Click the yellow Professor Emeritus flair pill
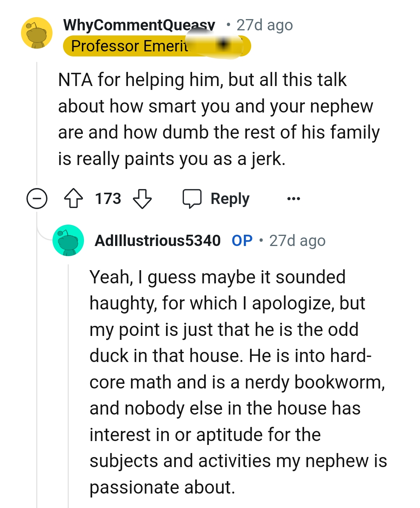Image resolution: width=420 pixels, height=508 pixels. 156,46
